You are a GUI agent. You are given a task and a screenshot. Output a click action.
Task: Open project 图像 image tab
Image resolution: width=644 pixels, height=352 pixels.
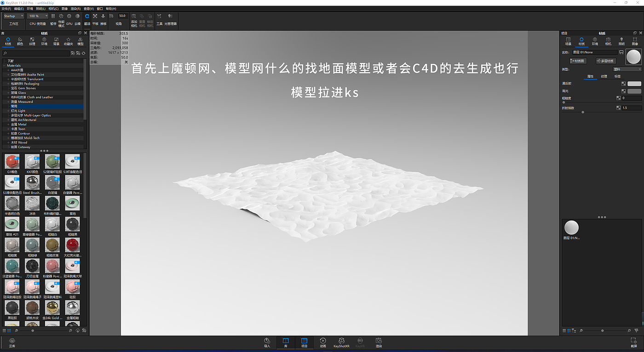pos(635,41)
